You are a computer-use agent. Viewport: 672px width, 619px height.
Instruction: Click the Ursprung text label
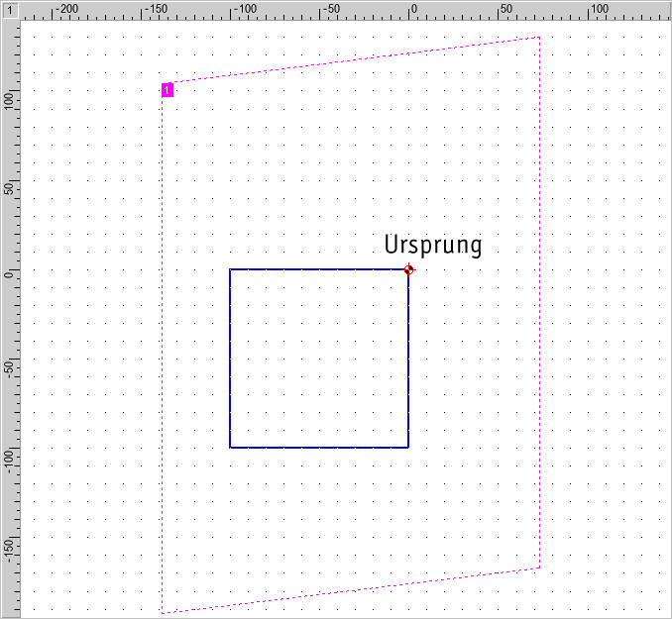[433, 245]
